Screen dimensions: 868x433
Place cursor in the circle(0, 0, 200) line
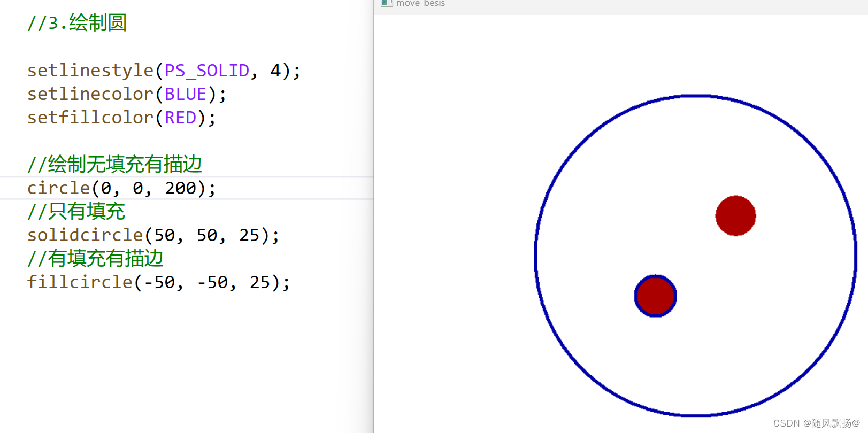click(122, 188)
